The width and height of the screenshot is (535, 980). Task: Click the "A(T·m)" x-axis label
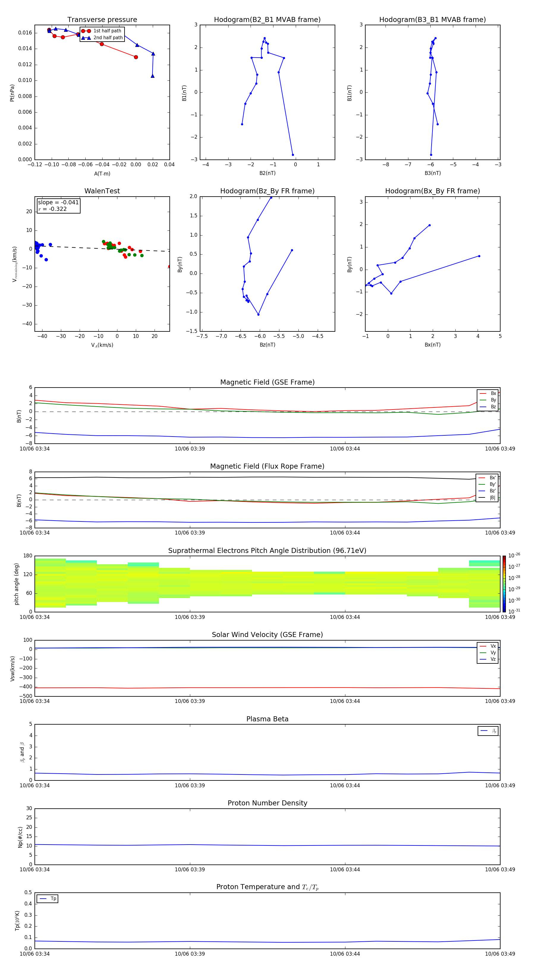[102, 174]
